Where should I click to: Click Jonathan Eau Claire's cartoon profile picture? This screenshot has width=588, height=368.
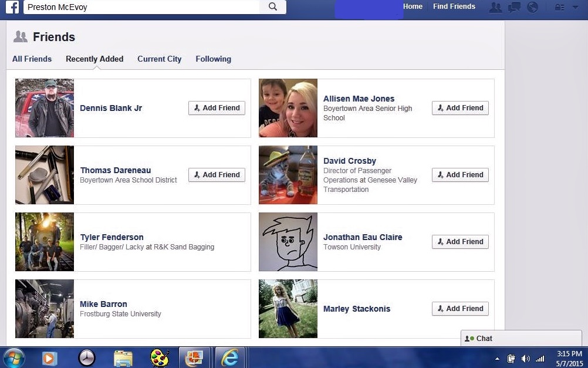pos(288,242)
